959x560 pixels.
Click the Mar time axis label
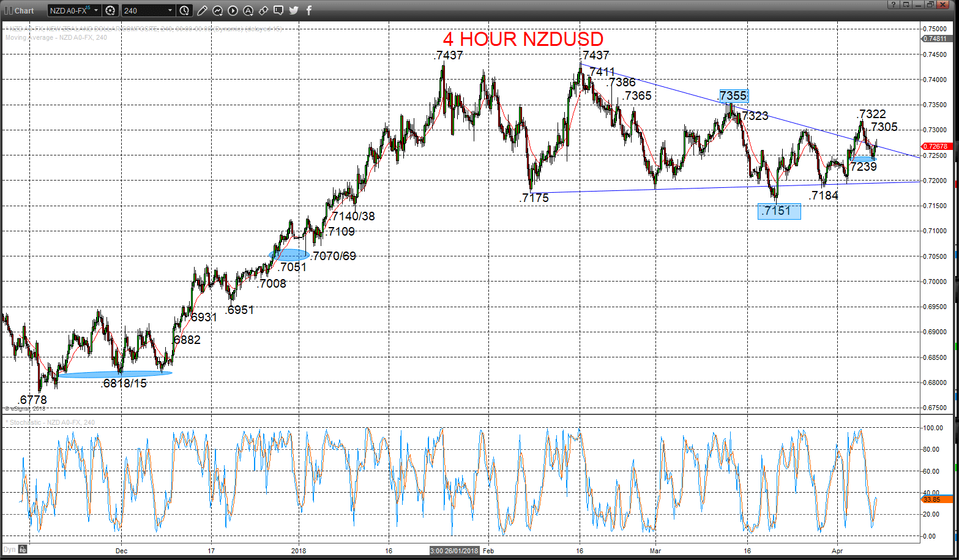point(655,550)
